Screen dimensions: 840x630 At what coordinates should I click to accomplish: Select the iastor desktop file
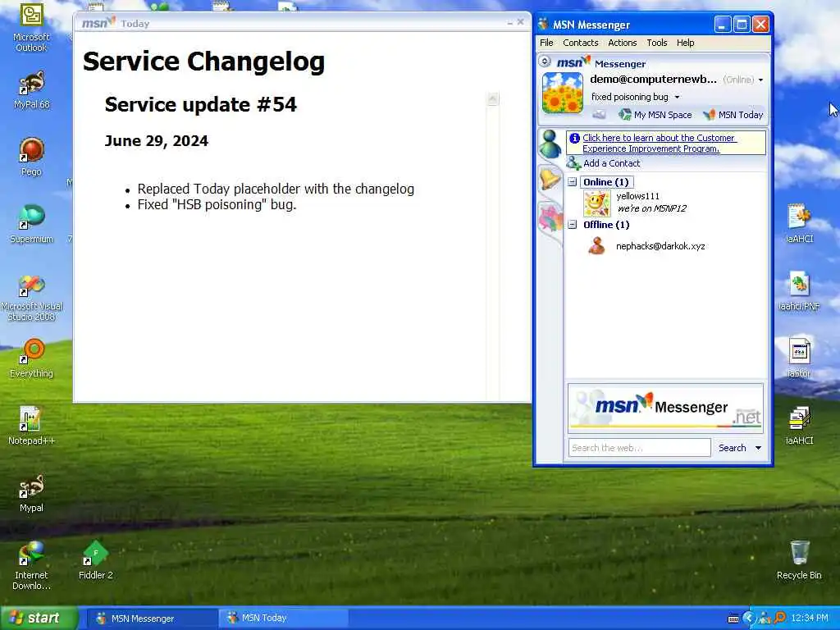799,358
